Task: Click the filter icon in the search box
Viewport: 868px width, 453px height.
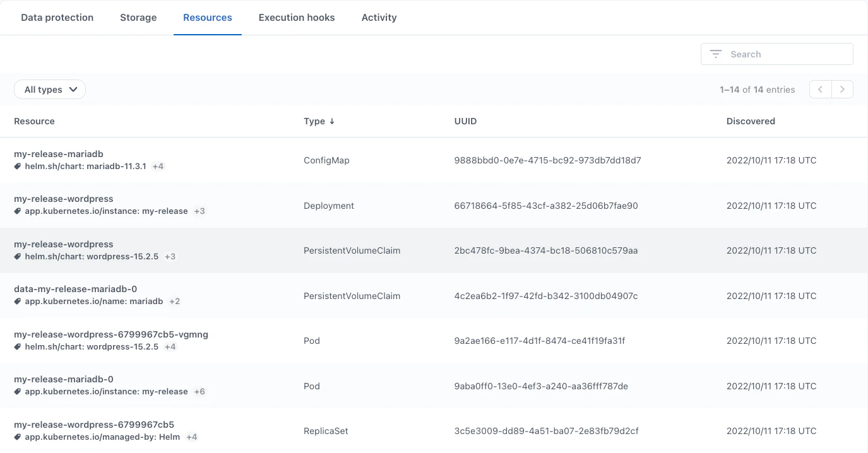Action: click(715, 54)
